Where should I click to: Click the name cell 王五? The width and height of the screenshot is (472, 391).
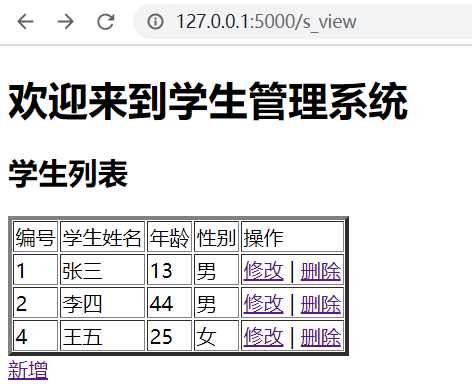102,336
